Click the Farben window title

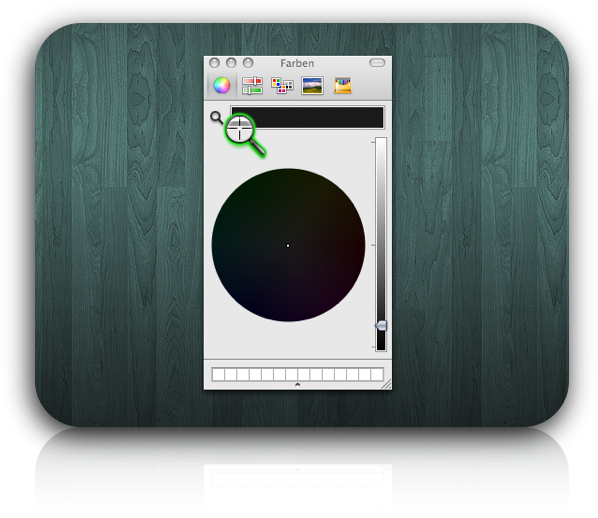[297, 63]
